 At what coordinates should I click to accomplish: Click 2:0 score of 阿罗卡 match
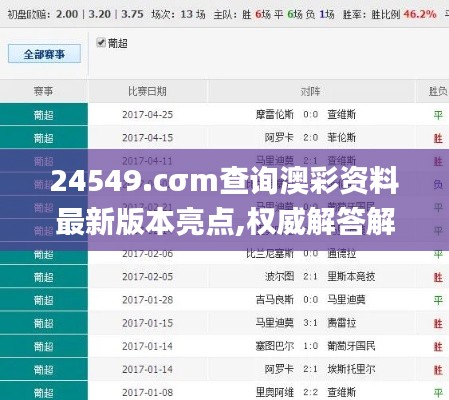coord(311,138)
